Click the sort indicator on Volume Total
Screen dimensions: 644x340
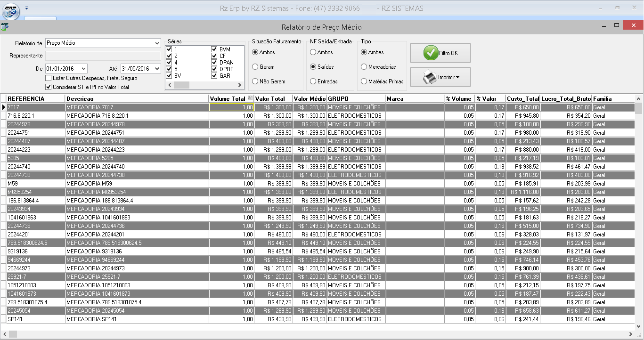[x=250, y=98]
